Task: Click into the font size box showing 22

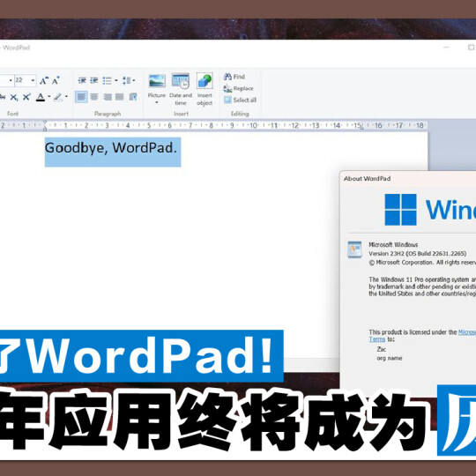Action: coord(22,80)
